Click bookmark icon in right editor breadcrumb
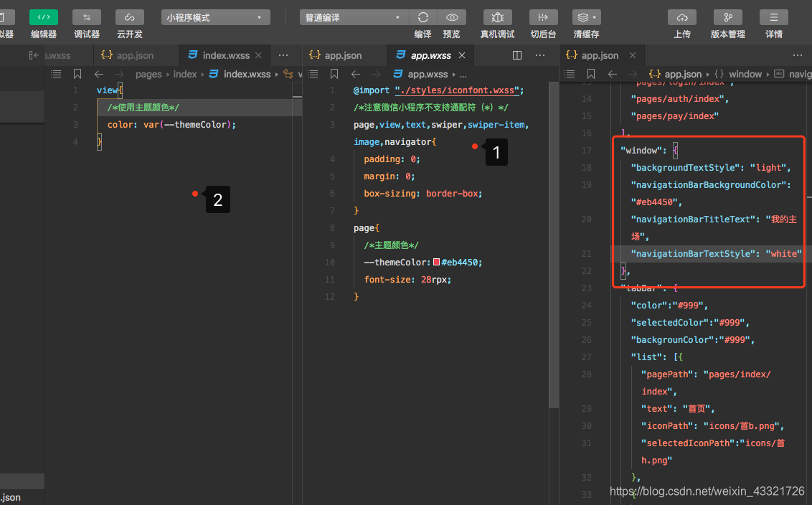 click(x=591, y=74)
